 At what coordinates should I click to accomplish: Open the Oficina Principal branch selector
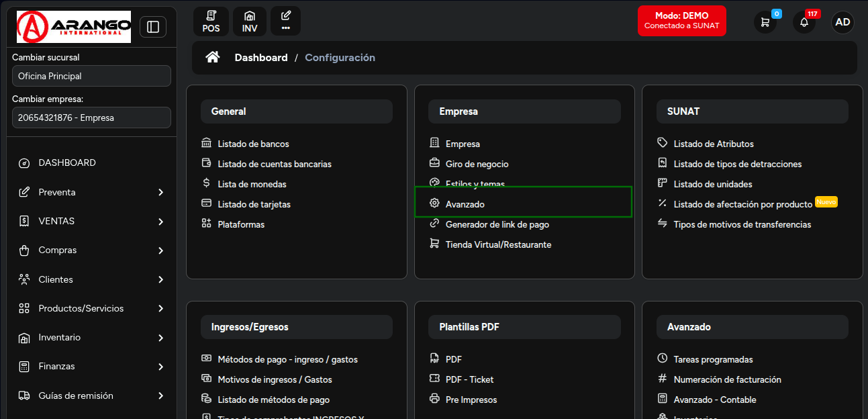pyautogui.click(x=91, y=76)
